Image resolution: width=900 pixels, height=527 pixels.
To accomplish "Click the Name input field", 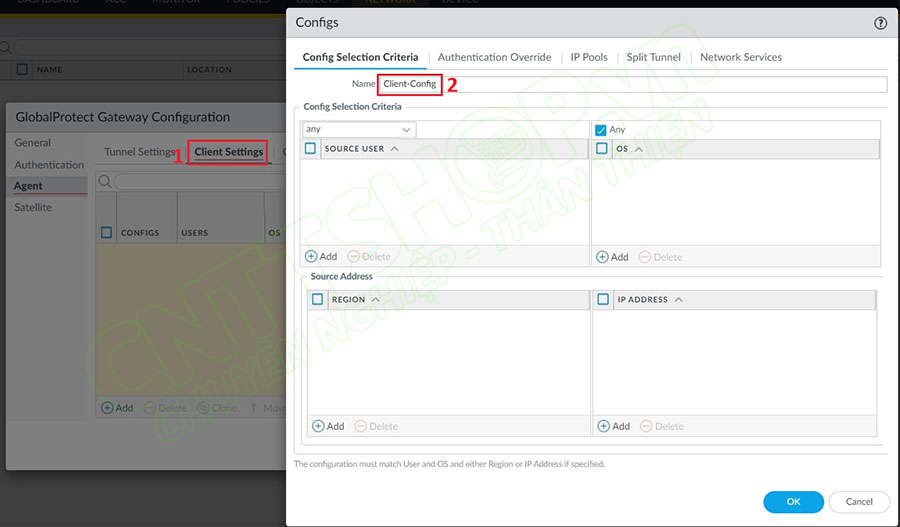I will pyautogui.click(x=632, y=84).
